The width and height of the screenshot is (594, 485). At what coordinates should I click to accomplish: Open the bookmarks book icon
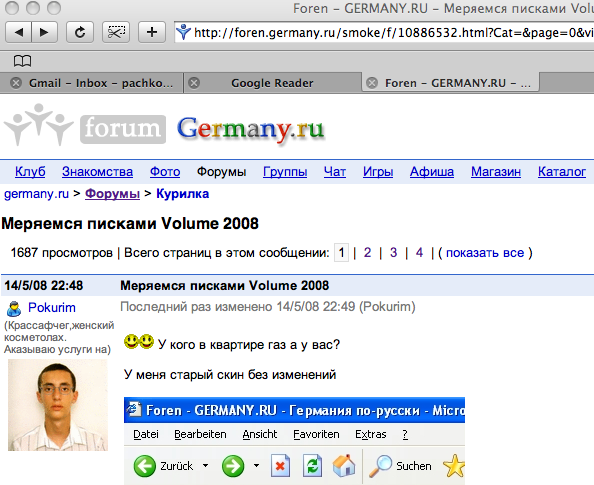tap(22, 61)
